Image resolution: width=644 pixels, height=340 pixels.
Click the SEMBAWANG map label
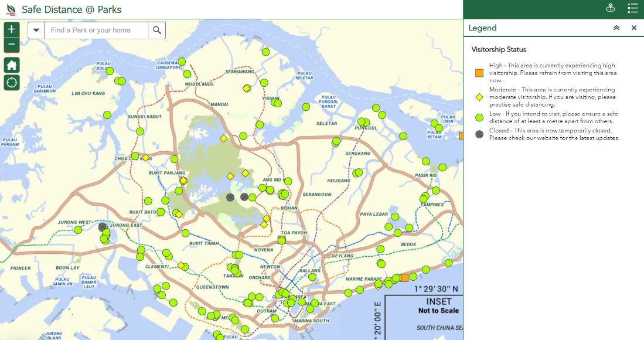coord(240,72)
